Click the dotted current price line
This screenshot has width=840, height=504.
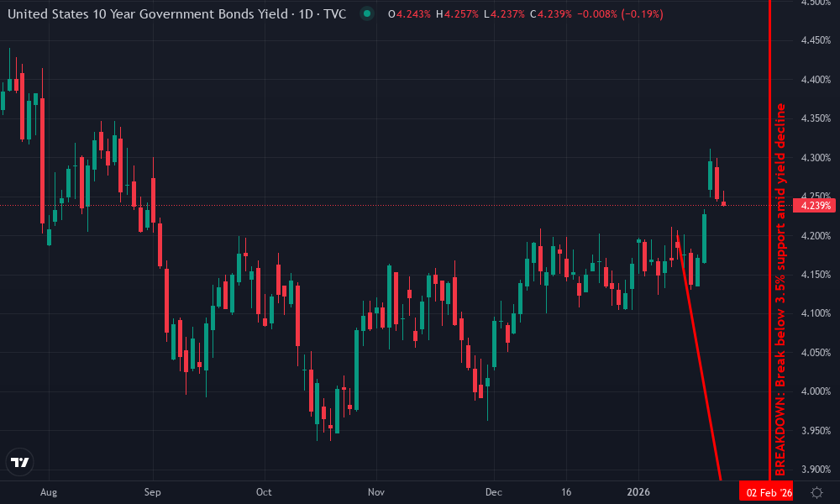click(x=420, y=203)
